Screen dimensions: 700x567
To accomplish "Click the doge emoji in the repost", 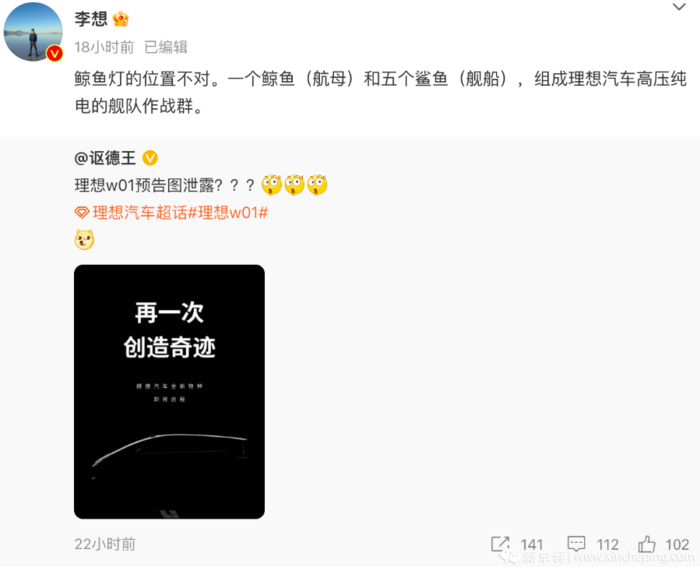I will point(84,239).
